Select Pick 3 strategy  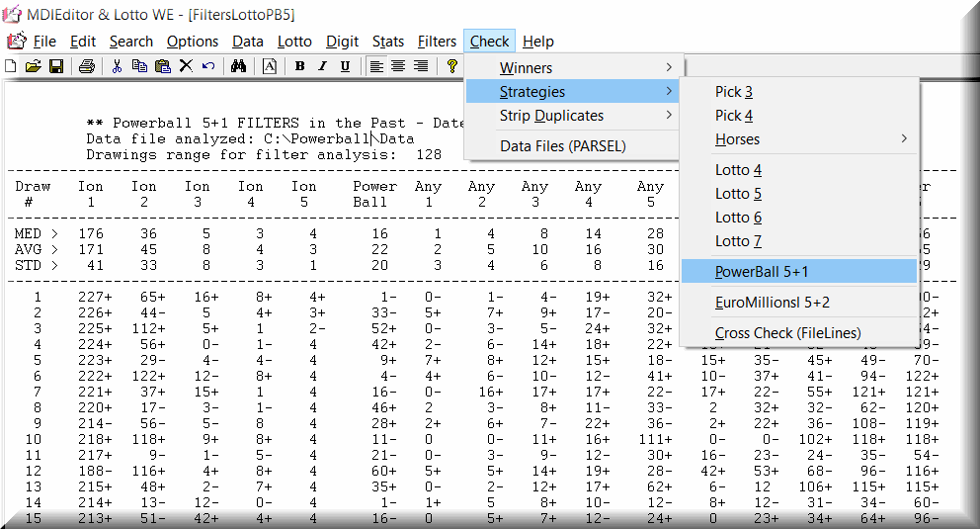pos(799,91)
